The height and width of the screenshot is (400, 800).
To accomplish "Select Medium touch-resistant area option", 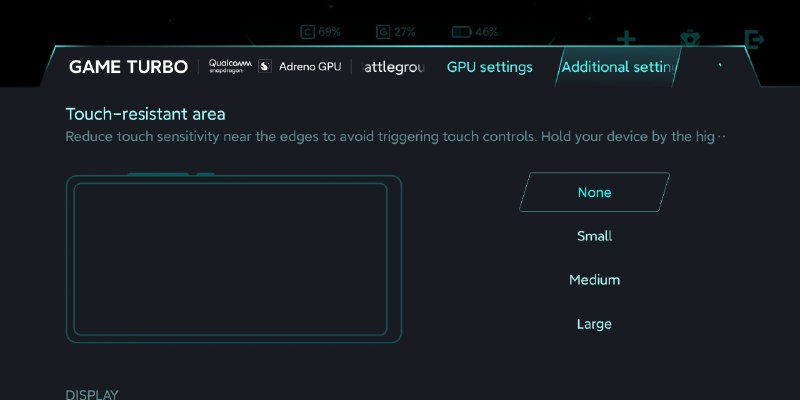I will pyautogui.click(x=594, y=280).
